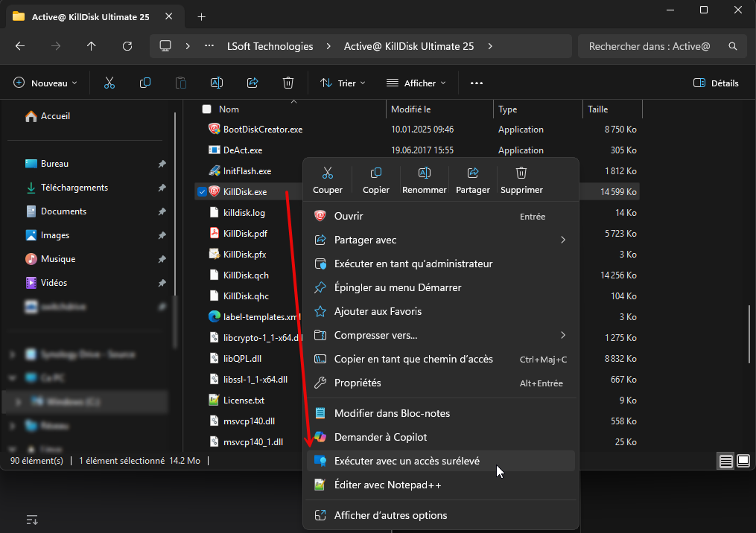
Task: Click Partager in the context menu
Action: (x=472, y=181)
